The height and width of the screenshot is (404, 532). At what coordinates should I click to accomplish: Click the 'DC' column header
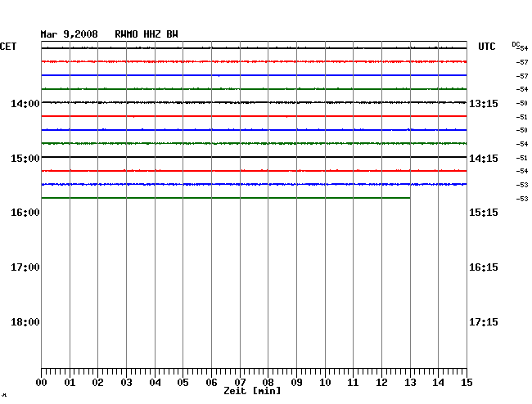click(x=516, y=44)
